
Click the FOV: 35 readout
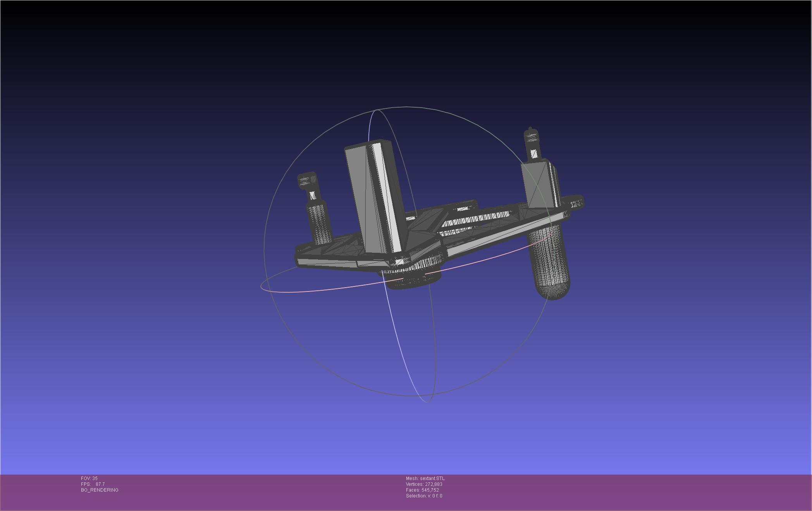coord(89,478)
